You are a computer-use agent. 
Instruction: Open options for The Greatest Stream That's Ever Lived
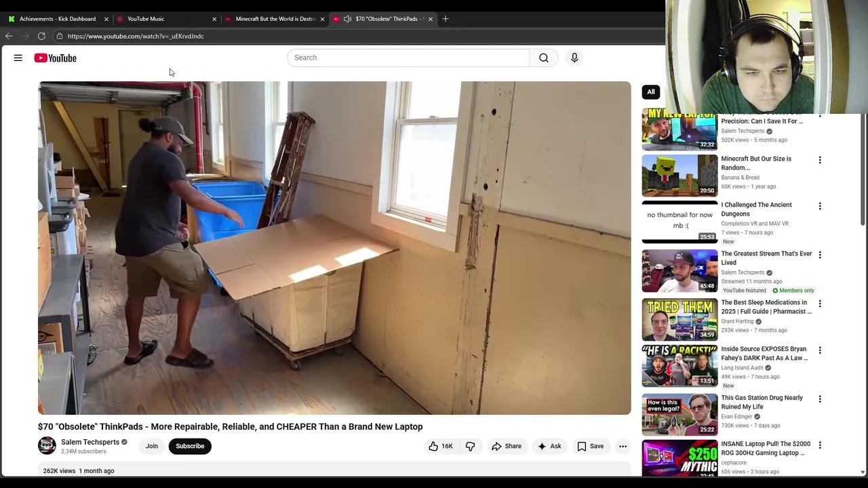pyautogui.click(x=820, y=255)
